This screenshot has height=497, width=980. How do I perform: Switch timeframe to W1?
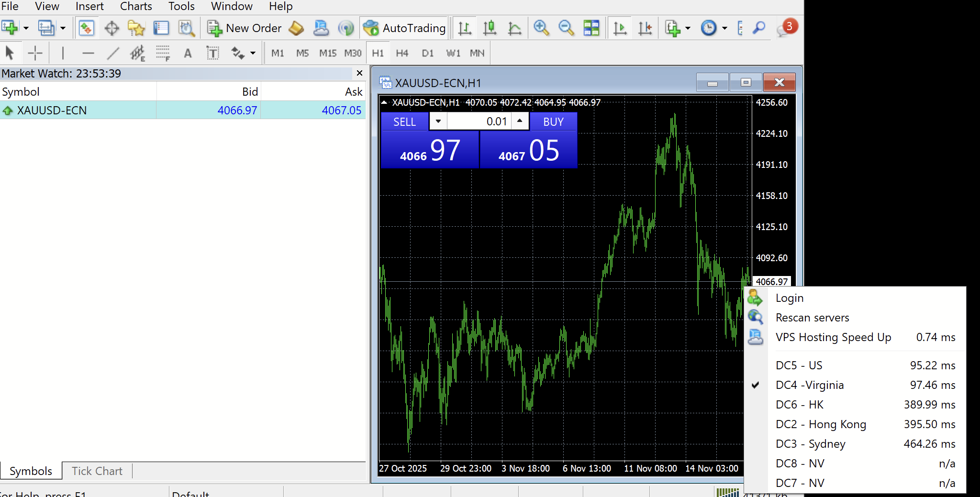(453, 53)
